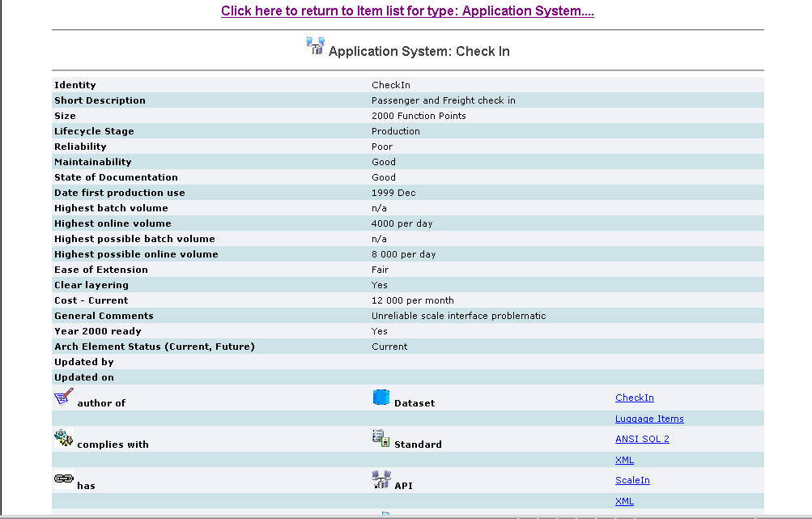Screen dimensions: 812x519
Task: Click the API type icon
Action: (x=381, y=480)
